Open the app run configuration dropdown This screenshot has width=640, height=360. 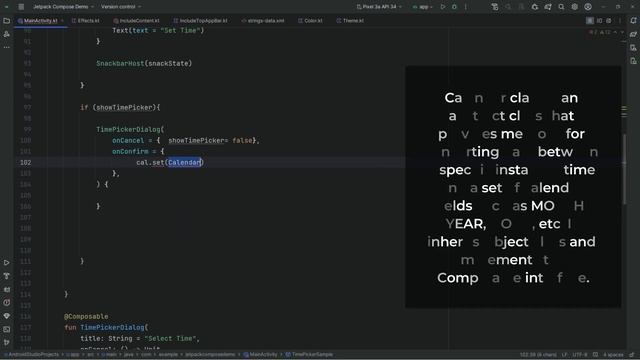pyautogui.click(x=422, y=7)
